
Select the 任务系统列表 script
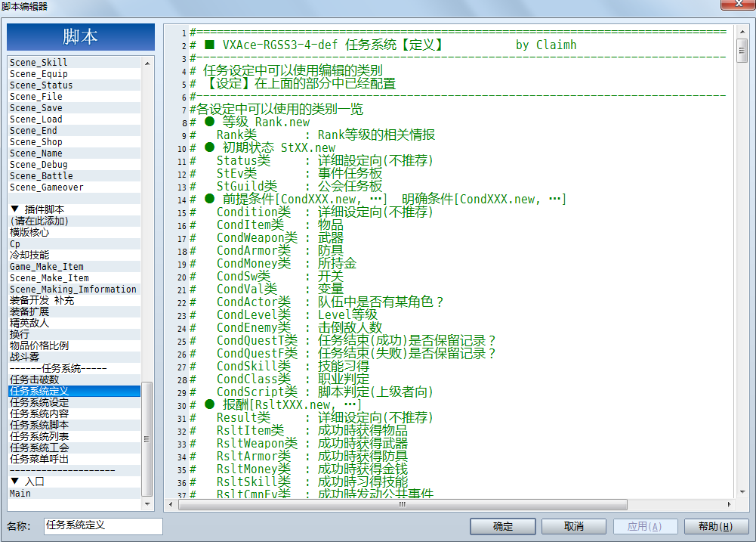(x=75, y=436)
